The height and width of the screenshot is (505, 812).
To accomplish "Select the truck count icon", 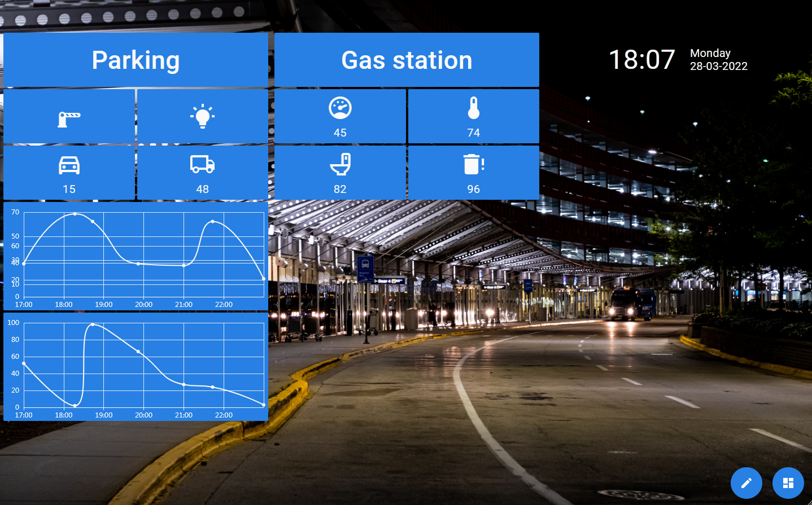I will [x=202, y=164].
